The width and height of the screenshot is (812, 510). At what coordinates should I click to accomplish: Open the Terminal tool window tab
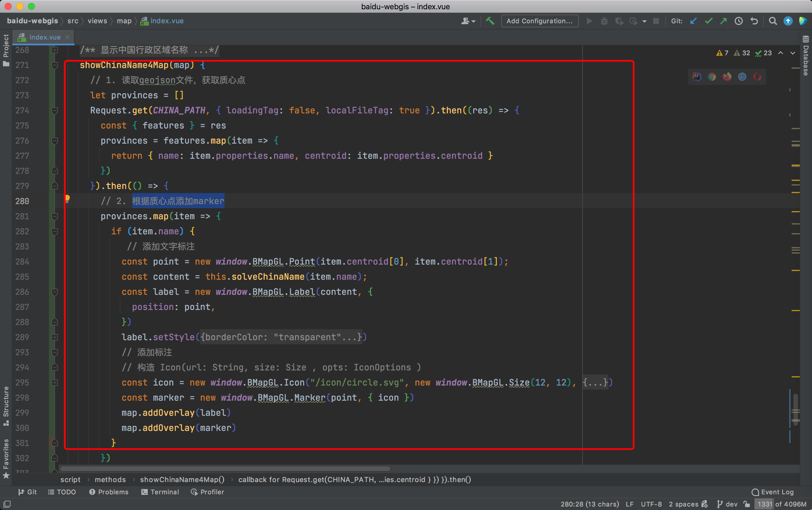[x=160, y=492]
